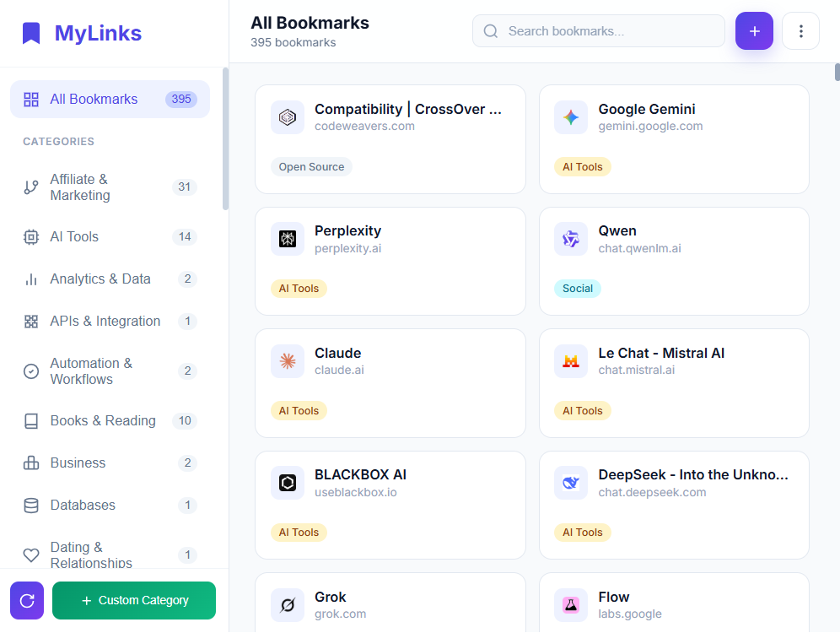Click the Books & Reading book icon
Screen dimensions: 840x633
click(31, 420)
